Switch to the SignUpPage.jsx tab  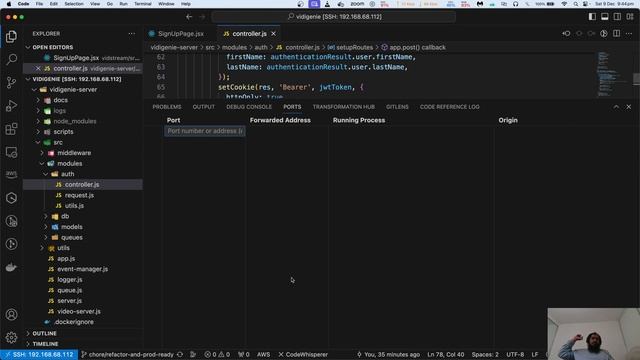[181, 34]
